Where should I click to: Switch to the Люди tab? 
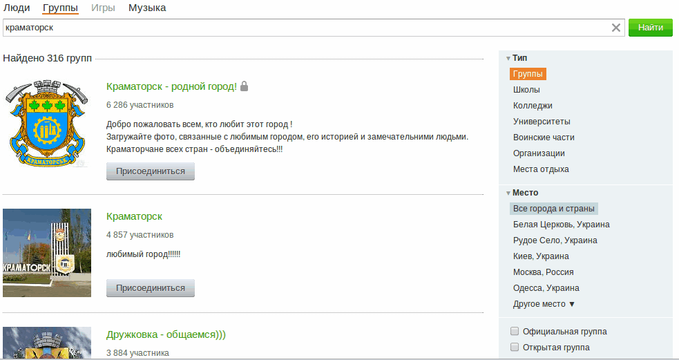(16, 8)
